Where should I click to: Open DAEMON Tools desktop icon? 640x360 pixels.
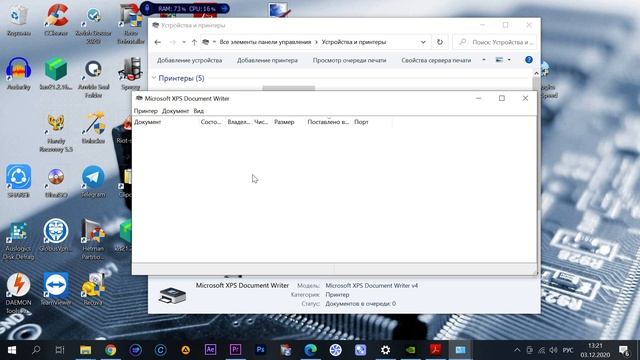pyautogui.click(x=18, y=293)
